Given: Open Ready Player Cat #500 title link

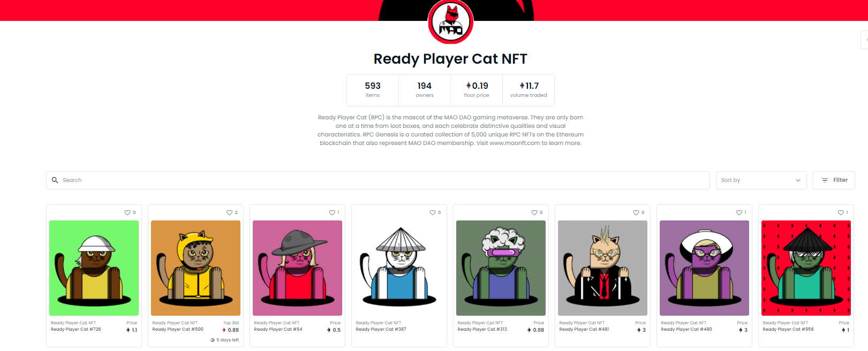Looking at the screenshot, I should [x=178, y=330].
